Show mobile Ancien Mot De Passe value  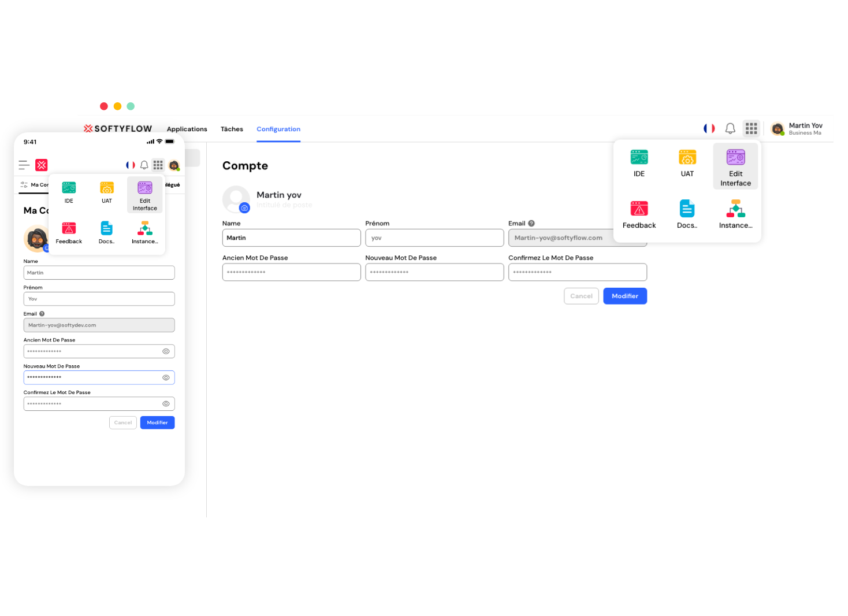click(x=166, y=351)
